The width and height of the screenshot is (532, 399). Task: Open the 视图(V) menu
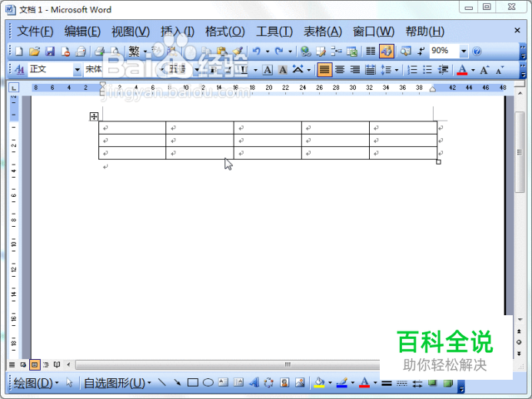[x=131, y=32]
